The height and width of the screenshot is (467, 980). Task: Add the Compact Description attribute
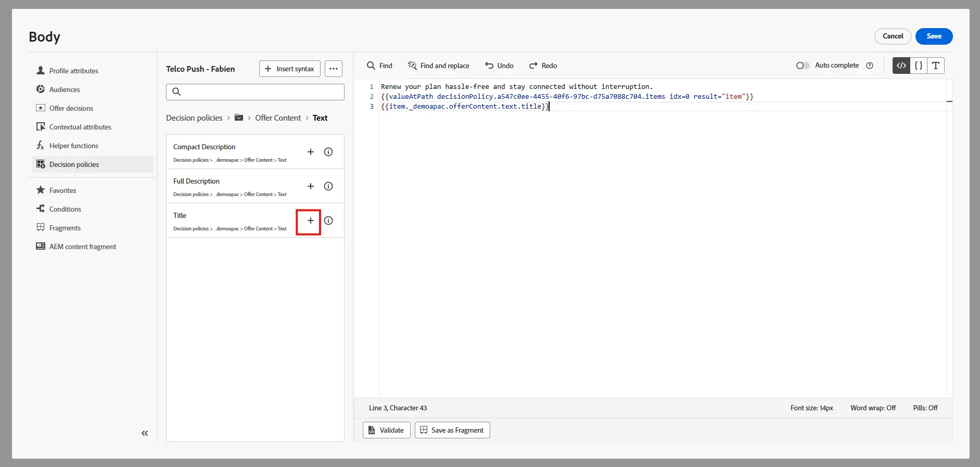[x=311, y=152]
